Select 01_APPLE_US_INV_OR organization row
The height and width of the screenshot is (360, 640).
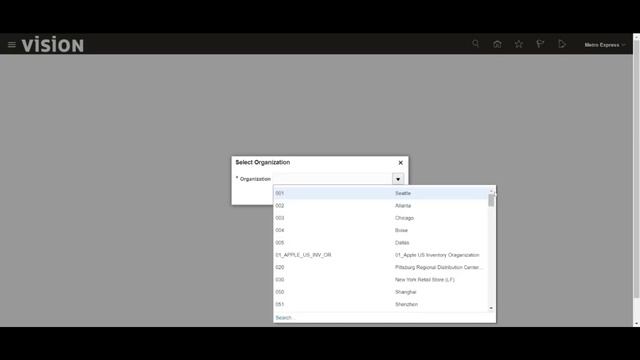click(x=381, y=255)
